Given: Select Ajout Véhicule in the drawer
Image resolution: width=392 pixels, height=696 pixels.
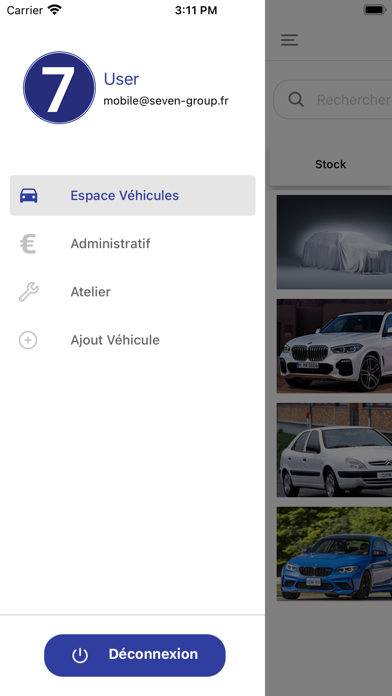Looking at the screenshot, I should click(133, 340).
